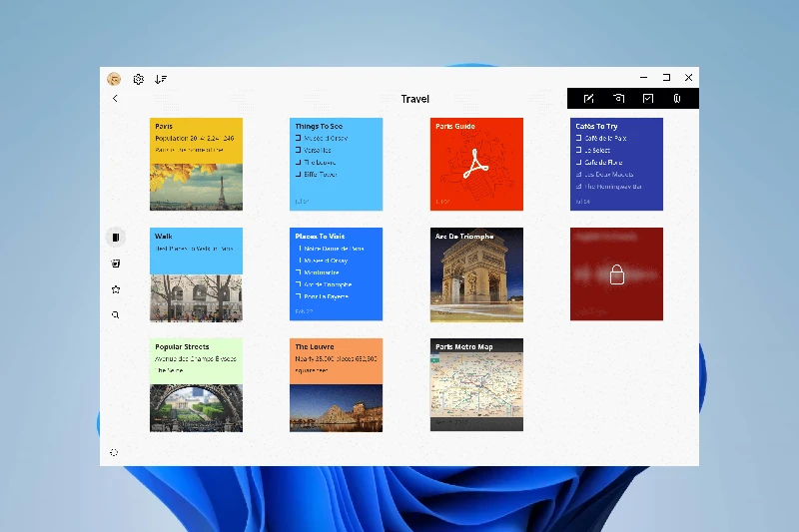The height and width of the screenshot is (532, 799).
Task: Check The Louvre in Things To See
Action: 298,163
